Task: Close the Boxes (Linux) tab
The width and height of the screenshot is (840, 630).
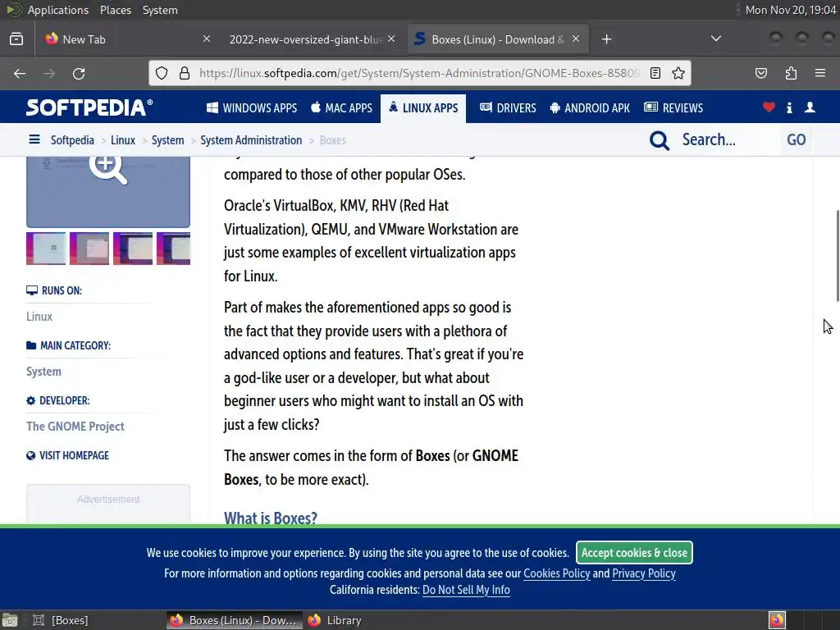Action: coord(576,39)
